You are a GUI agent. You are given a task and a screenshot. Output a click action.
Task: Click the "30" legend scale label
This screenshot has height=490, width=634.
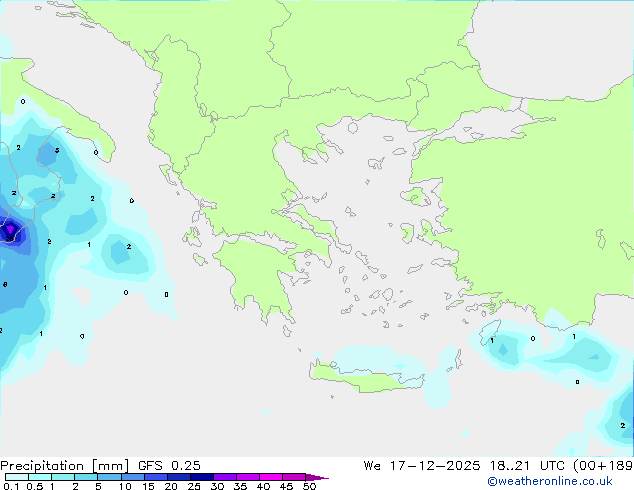pyautogui.click(x=217, y=486)
